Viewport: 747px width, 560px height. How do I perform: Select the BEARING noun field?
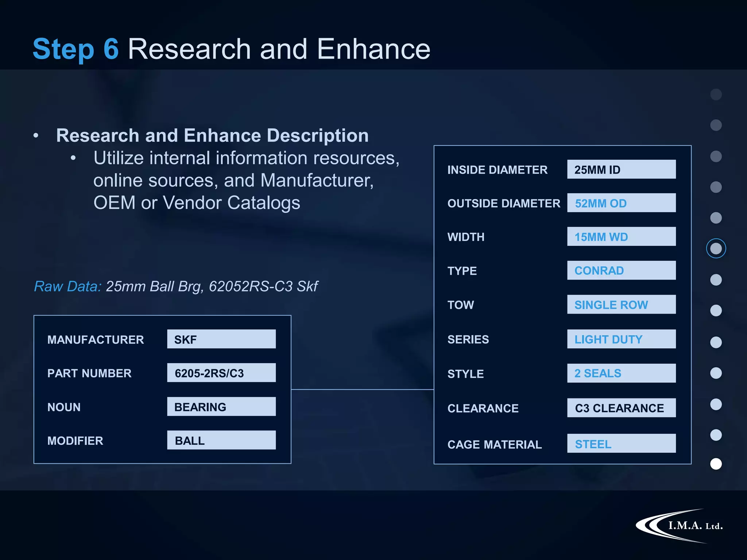[221, 407]
